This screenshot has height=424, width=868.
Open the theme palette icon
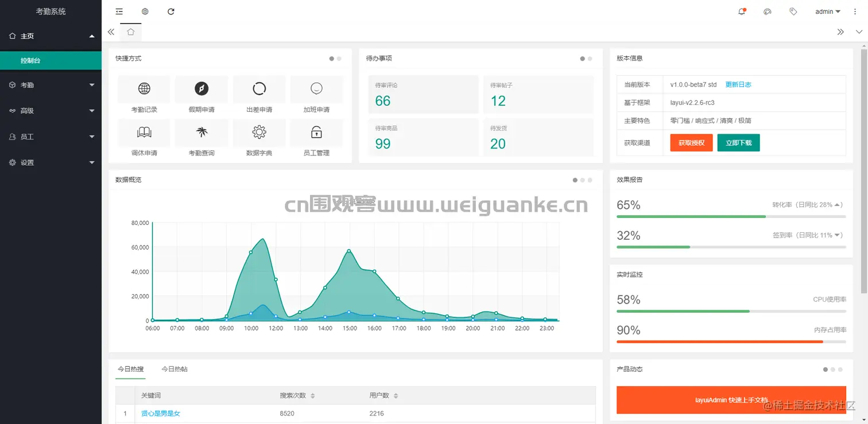click(x=768, y=11)
